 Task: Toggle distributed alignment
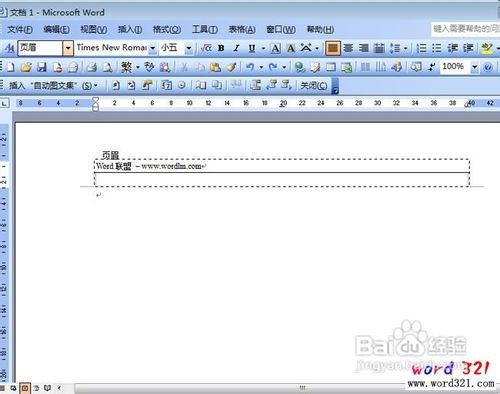point(379,48)
